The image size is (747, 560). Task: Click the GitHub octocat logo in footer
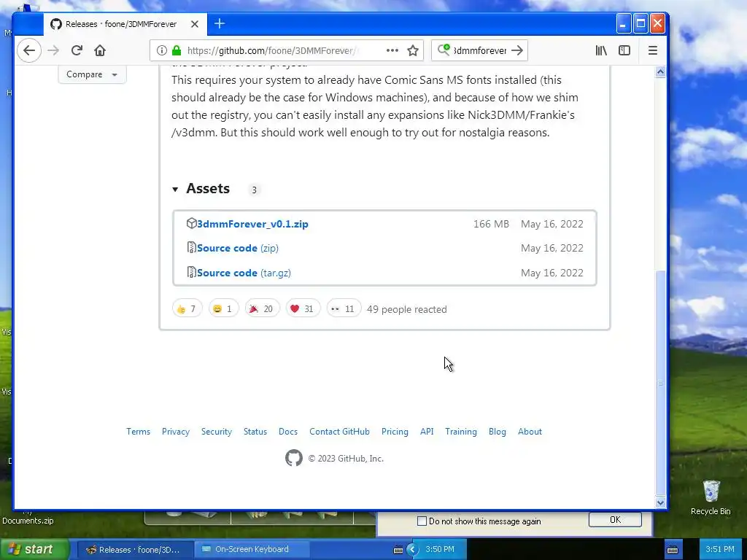[x=294, y=458]
